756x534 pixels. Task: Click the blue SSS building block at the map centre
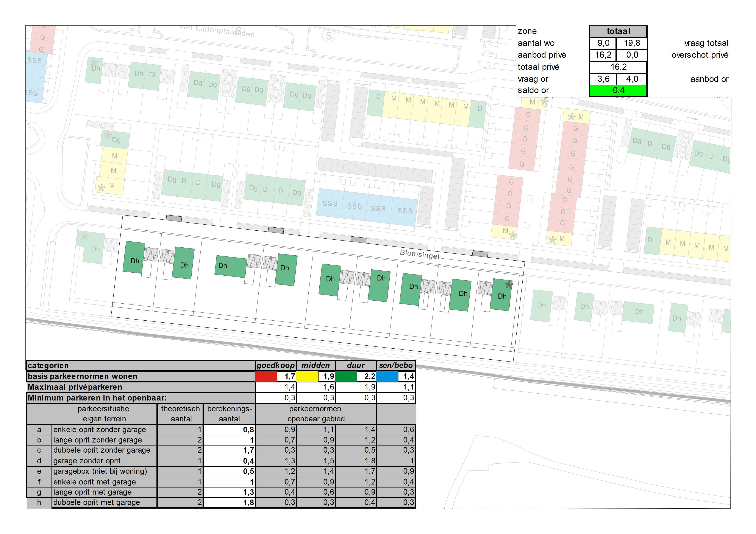pos(367,207)
